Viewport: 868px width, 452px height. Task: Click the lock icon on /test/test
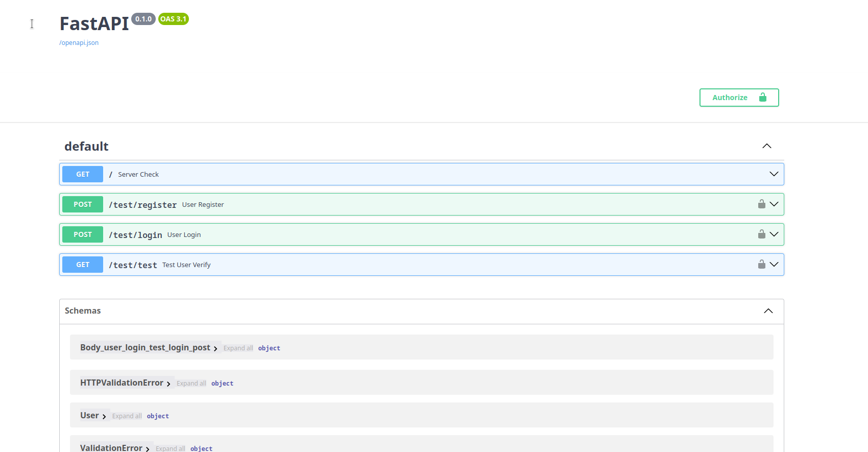click(x=761, y=264)
